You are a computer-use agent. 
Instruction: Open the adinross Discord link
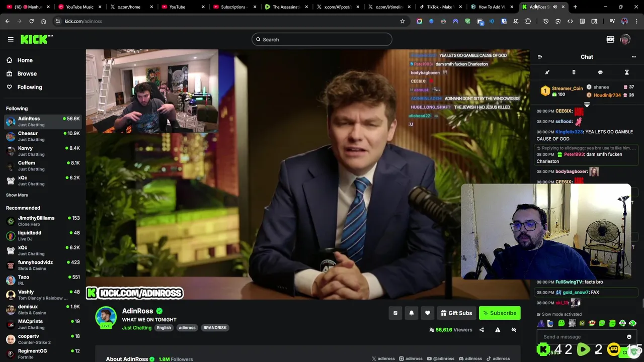point(470,358)
